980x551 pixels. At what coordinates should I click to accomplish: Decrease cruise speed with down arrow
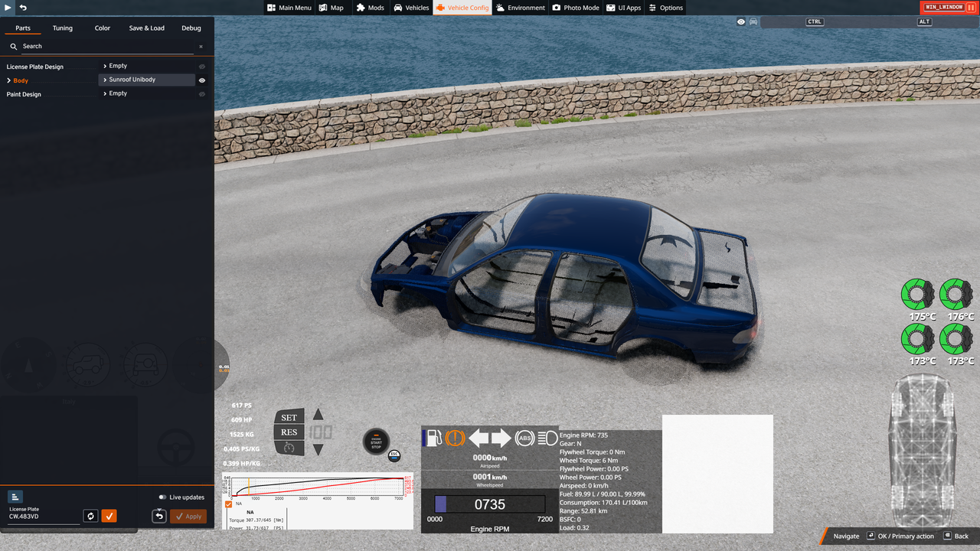(x=318, y=450)
